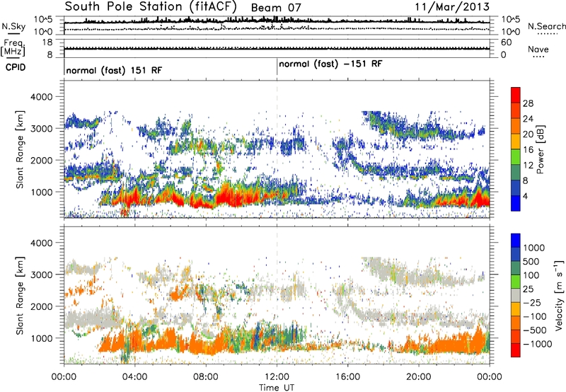The width and height of the screenshot is (566, 392).
Task: Click the noise trace in the N.Sky panel
Action: (277, 23)
